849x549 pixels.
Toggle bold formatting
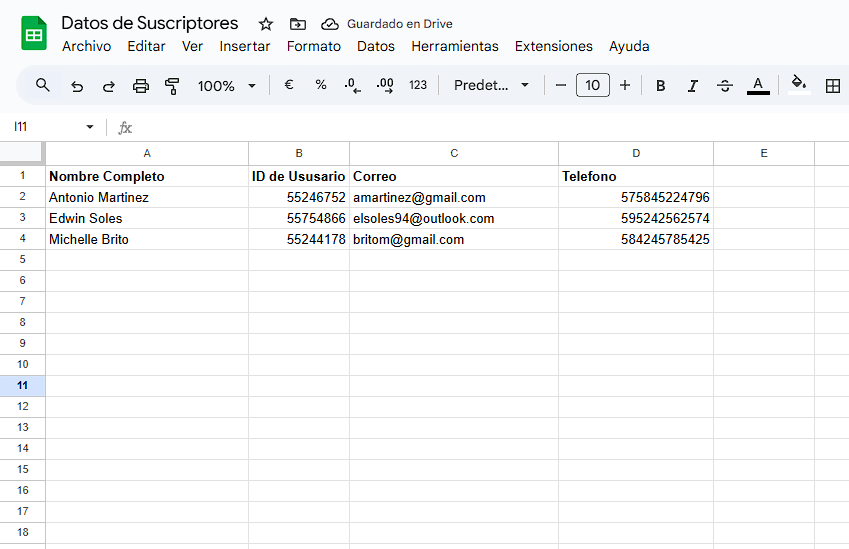tap(661, 86)
